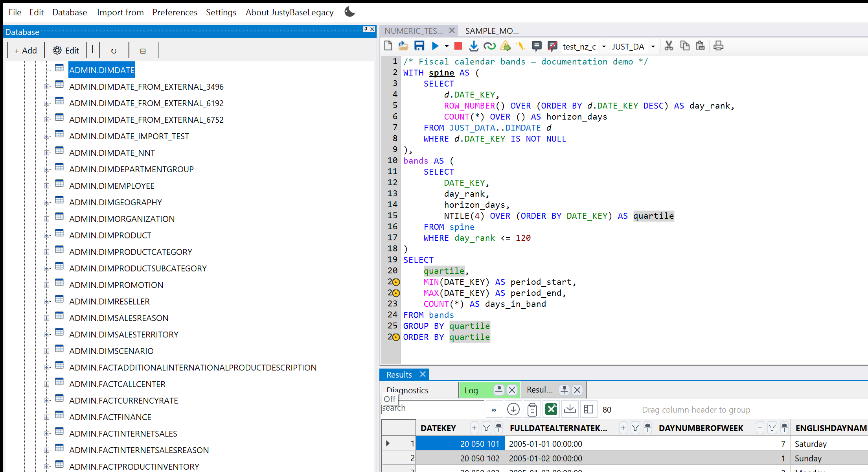Select ADMIN.FACTCALLCENTER table
868x472 pixels.
[x=117, y=384]
